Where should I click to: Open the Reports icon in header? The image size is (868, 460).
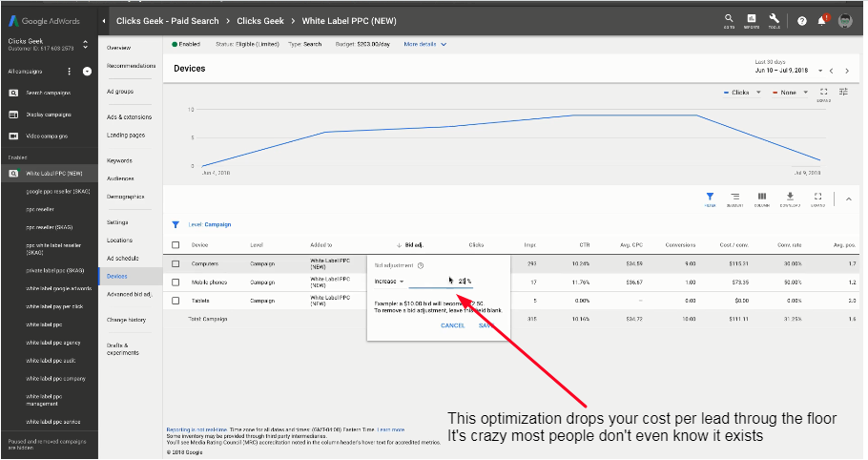752,19
